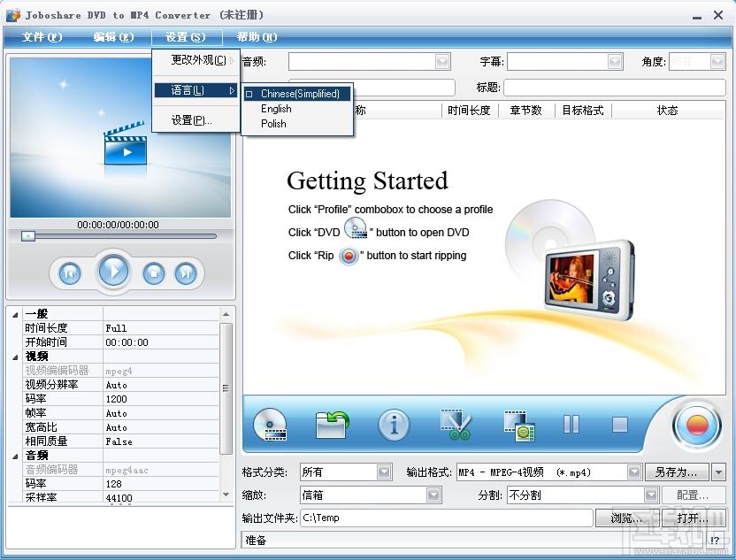Switch language to Polish
The height and width of the screenshot is (560, 736).
tap(273, 124)
